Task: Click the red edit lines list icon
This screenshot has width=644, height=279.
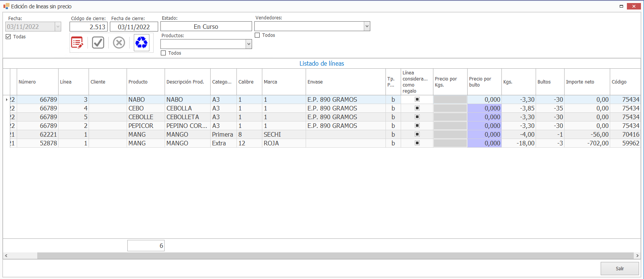Action: pos(77,43)
